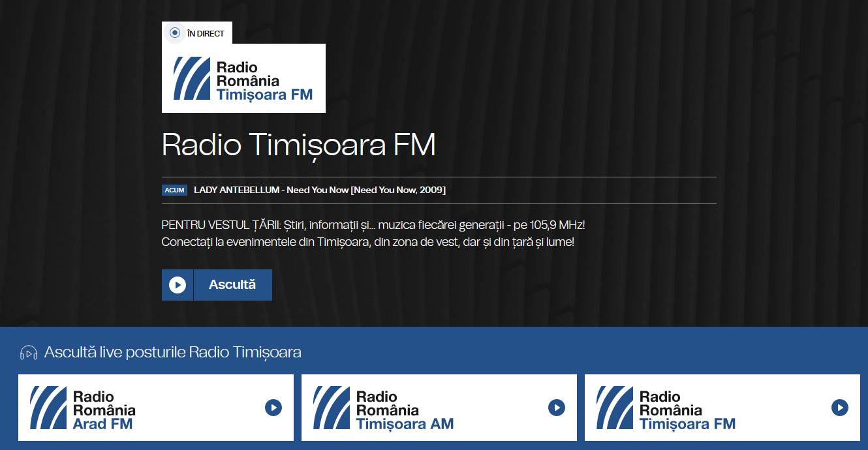Click the Radio Timișoara FM page heading
Screen dimensions: 868x450
tap(298, 145)
